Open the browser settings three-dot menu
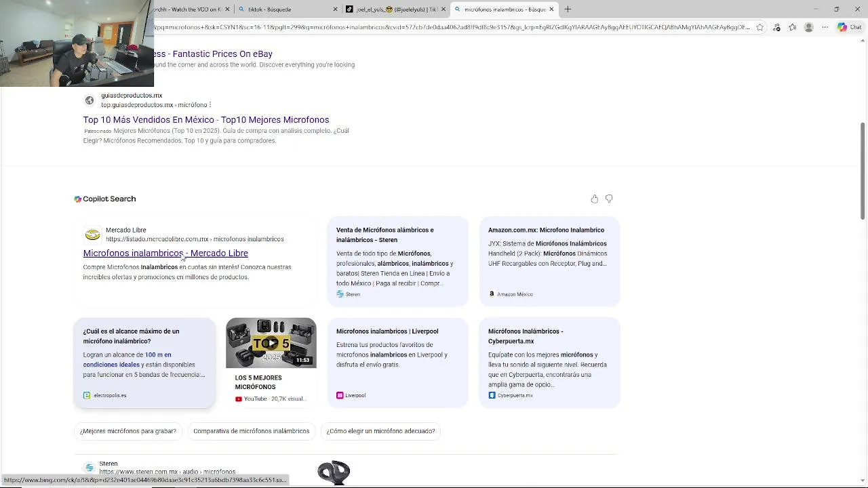Viewport: 868px width, 488px height. click(x=825, y=27)
